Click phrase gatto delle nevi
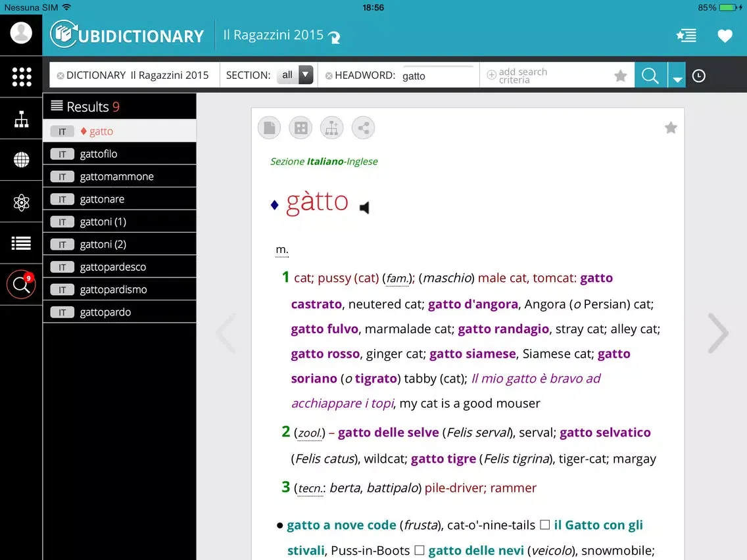747x560 pixels. [x=476, y=551]
